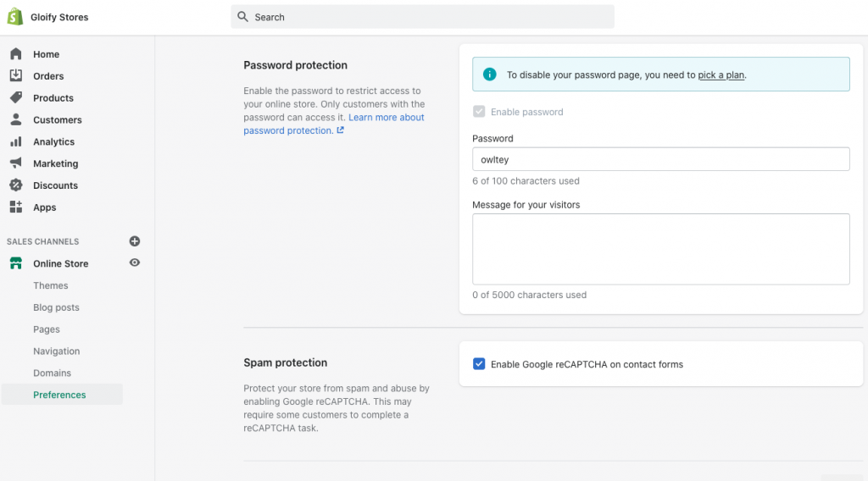Select the Orders inbox icon
This screenshot has height=481, width=868.
click(x=16, y=75)
